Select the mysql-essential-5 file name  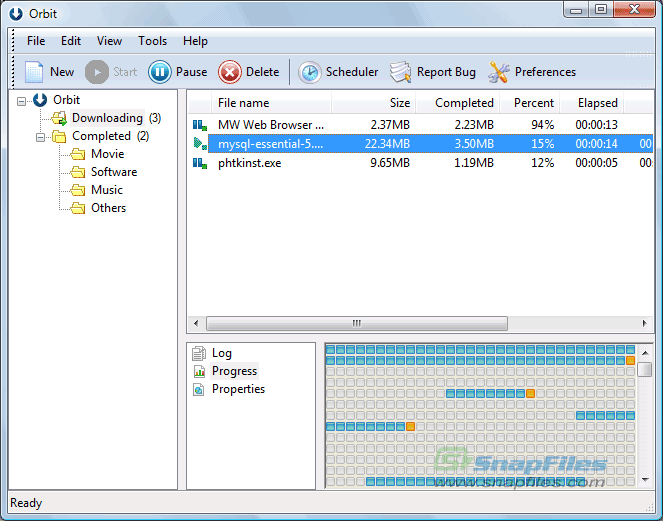coord(271,144)
